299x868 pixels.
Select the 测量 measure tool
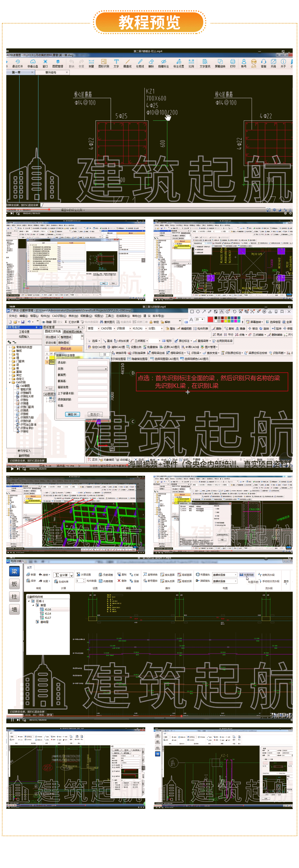91,64
